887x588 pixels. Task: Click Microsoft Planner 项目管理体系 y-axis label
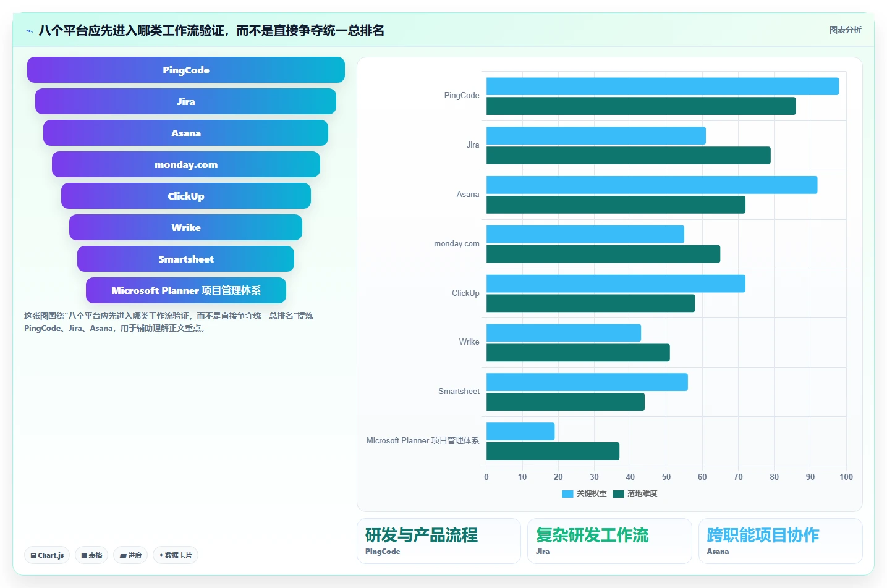coord(423,441)
